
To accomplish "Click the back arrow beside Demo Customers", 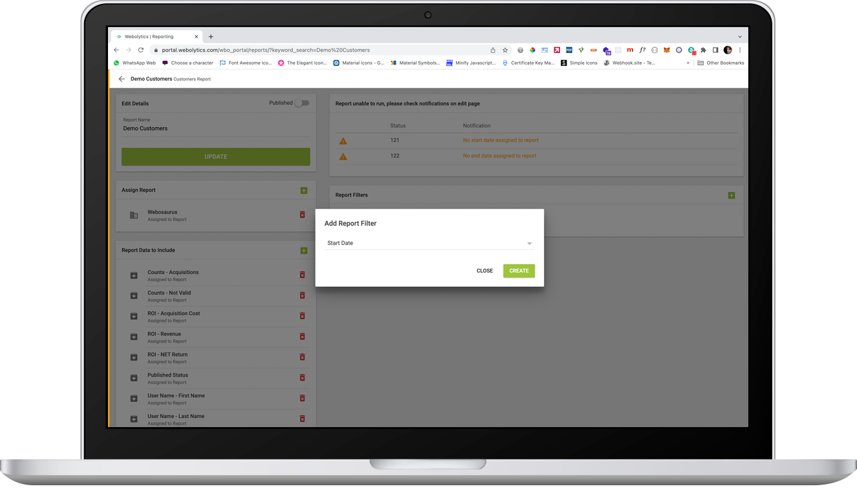I will pyautogui.click(x=122, y=79).
